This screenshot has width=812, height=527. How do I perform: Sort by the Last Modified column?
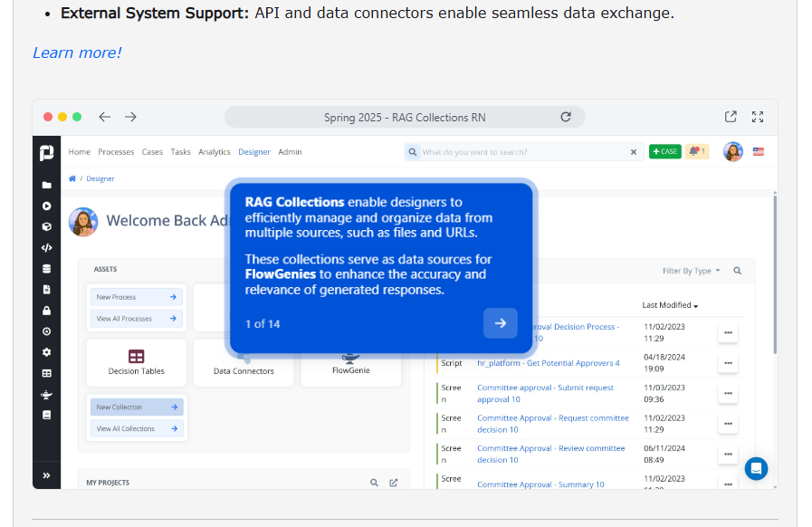[670, 304]
